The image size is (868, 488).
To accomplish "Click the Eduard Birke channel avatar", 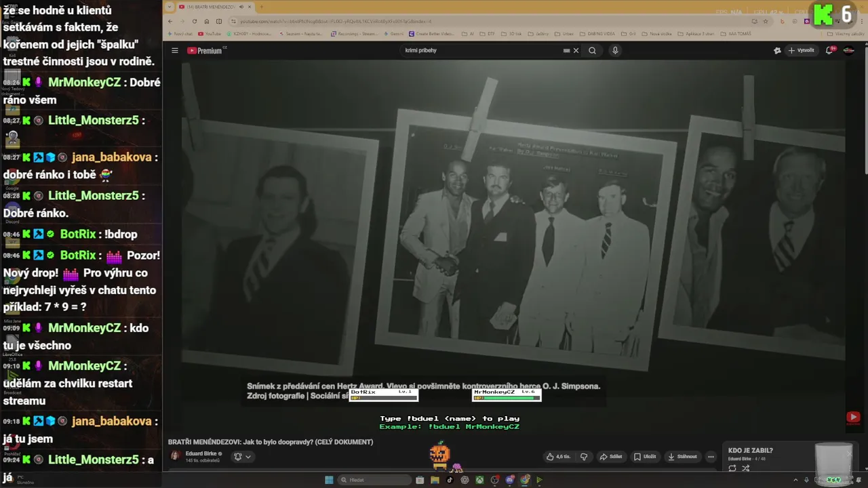I will point(175,456).
